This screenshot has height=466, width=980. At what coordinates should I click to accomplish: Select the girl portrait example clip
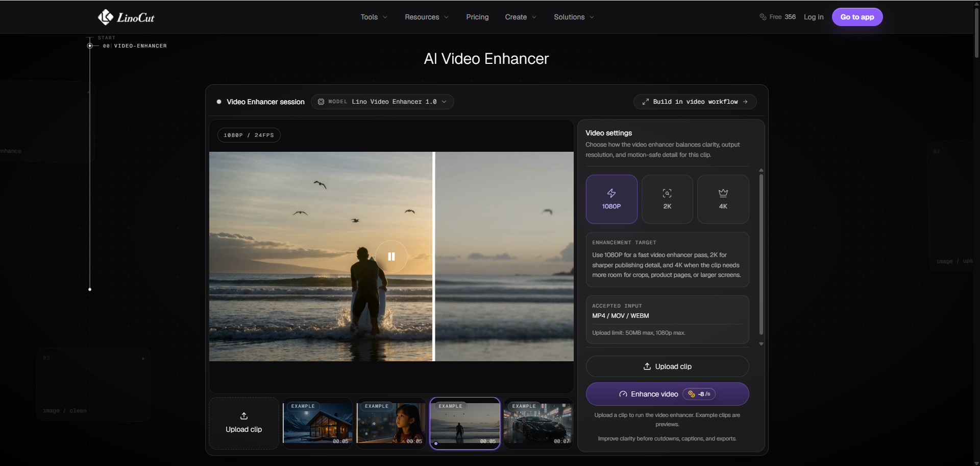coord(391,424)
